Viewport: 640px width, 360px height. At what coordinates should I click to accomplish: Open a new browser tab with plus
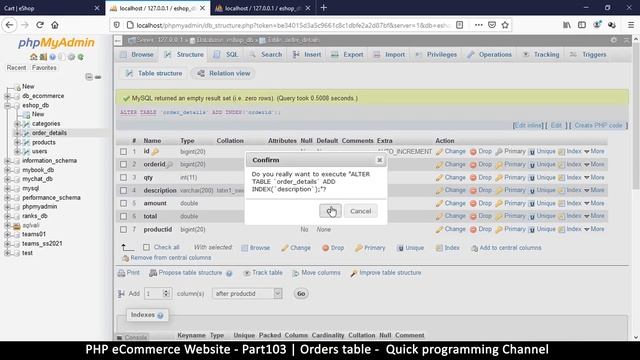pyautogui.click(x=324, y=8)
